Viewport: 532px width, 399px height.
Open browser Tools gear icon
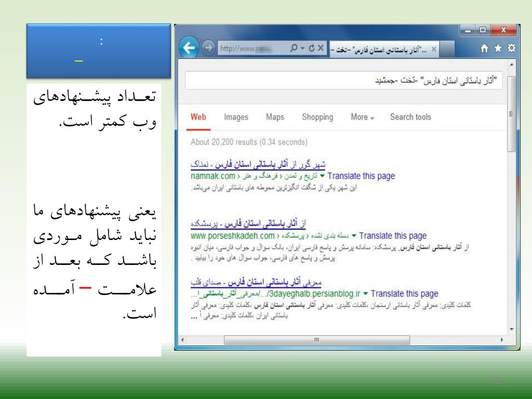[x=511, y=48]
